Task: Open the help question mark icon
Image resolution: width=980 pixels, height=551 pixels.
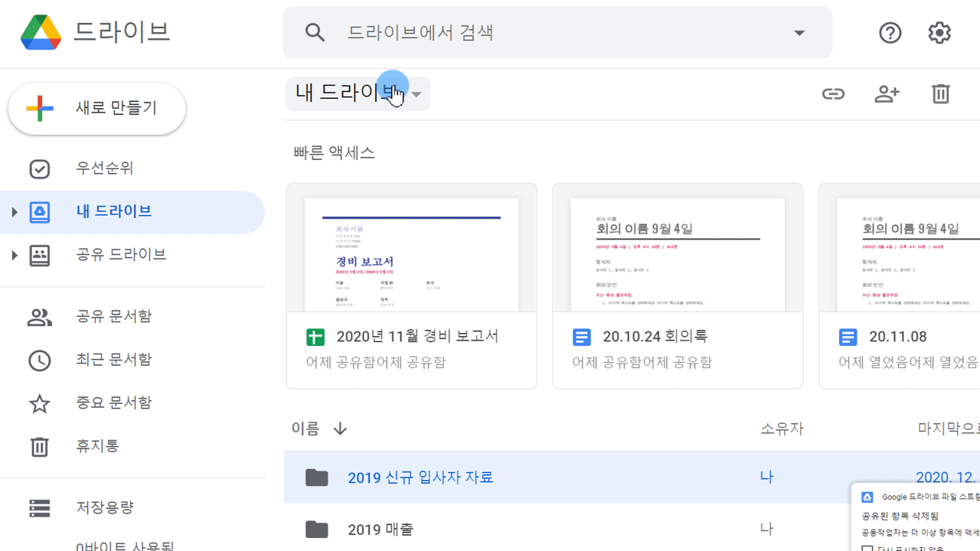Action: [x=890, y=33]
